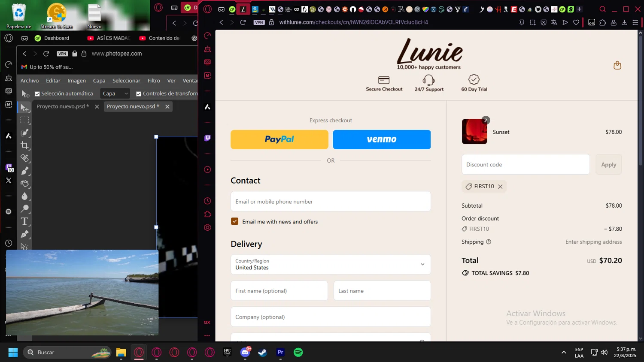Open the extensions cube icon in Opera toolbar
The height and width of the screenshot is (362, 644).
(603, 22)
